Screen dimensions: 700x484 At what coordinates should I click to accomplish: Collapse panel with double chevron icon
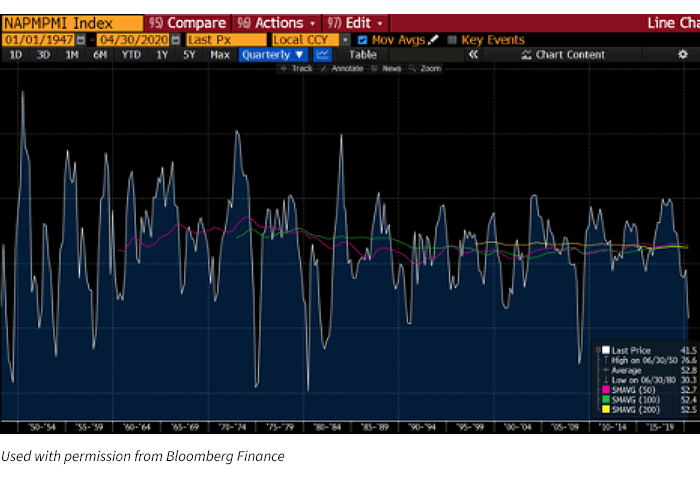[x=474, y=55]
